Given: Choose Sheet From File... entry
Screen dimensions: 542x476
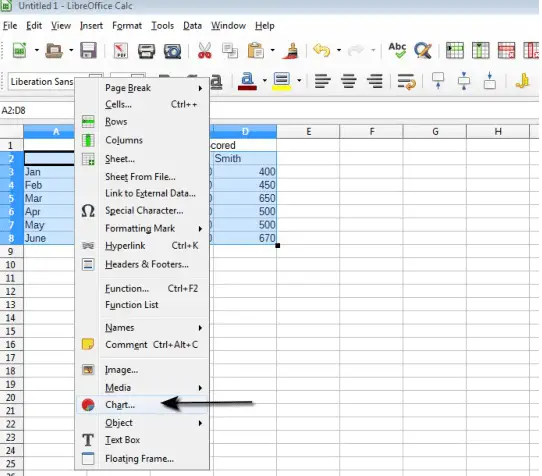Looking at the screenshot, I should click(x=142, y=177).
